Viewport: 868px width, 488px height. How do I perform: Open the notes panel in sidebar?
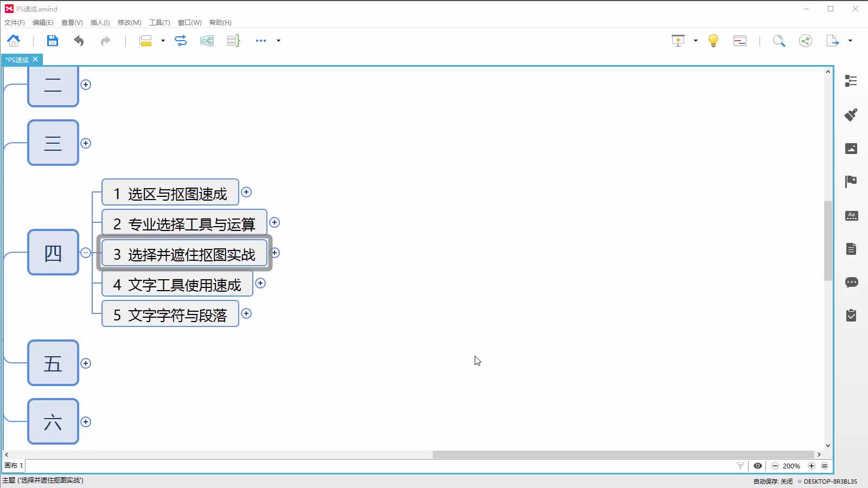pos(851,249)
